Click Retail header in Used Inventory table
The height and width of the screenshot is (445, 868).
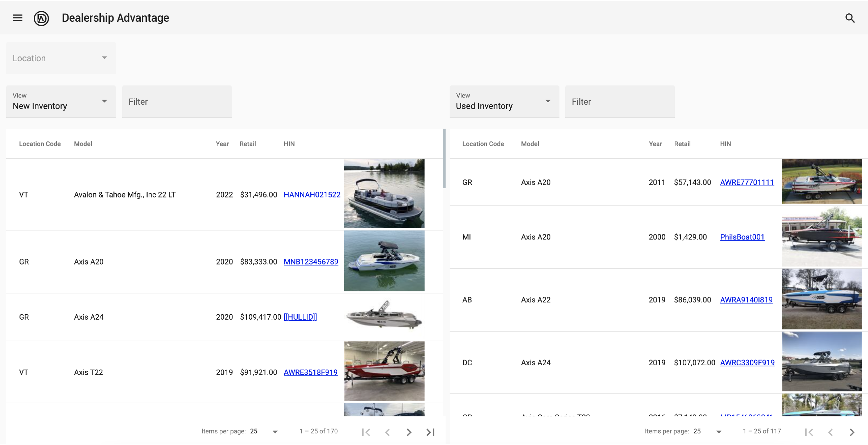click(x=682, y=144)
